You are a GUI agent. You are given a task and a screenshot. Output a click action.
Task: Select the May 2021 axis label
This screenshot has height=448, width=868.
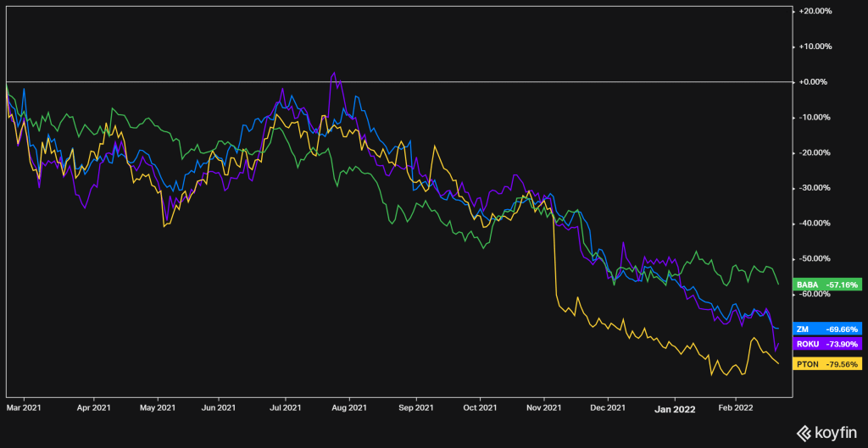point(157,407)
